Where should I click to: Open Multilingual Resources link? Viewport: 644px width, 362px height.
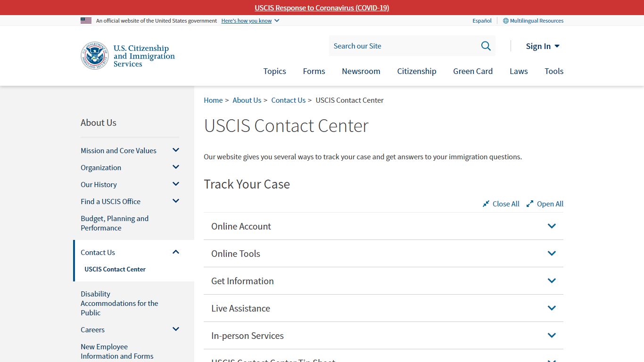[537, 21]
